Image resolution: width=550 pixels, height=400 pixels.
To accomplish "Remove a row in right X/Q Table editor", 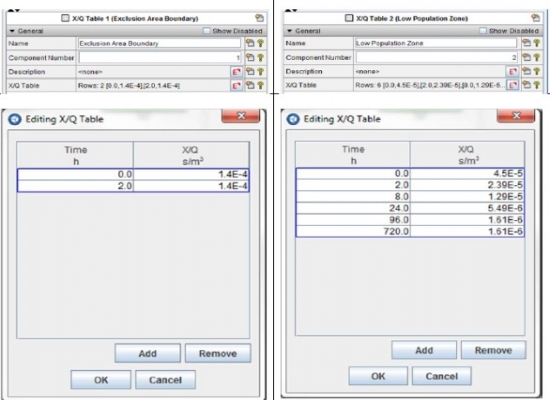I will pos(493,350).
